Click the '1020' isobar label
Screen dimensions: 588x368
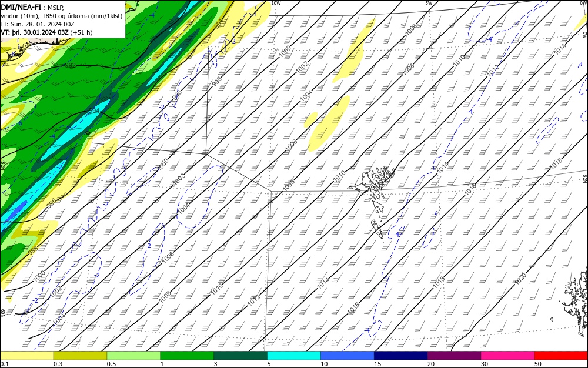click(x=520, y=279)
